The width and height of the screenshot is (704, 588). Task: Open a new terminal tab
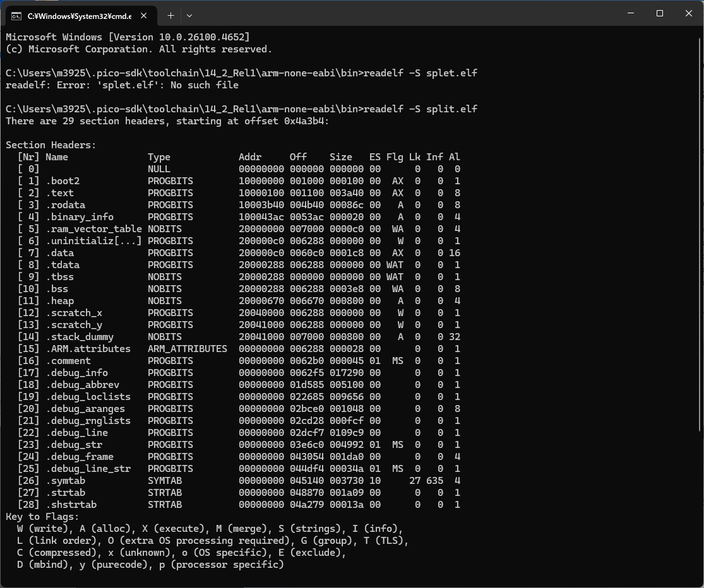coord(170,15)
